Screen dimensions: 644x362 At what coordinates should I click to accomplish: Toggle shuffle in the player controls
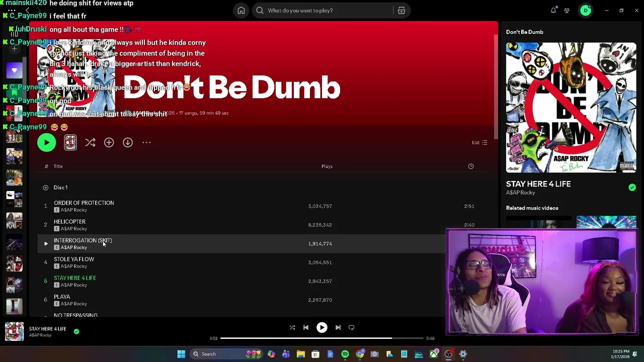pos(292,328)
